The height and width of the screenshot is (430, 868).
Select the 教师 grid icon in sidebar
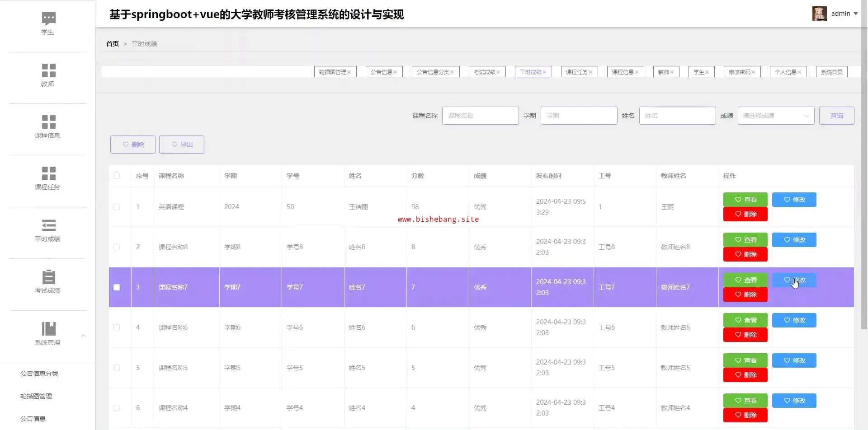48,70
